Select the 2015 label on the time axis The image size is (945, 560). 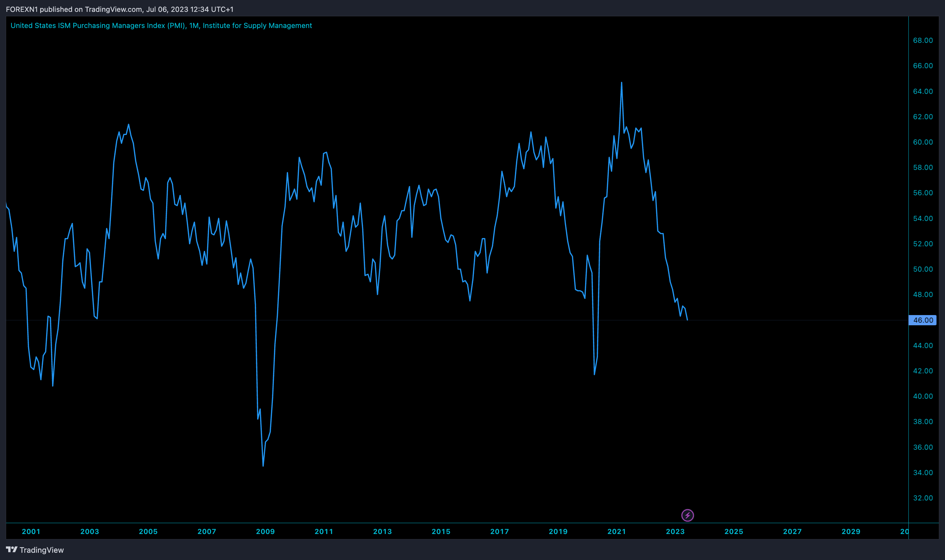point(441,531)
